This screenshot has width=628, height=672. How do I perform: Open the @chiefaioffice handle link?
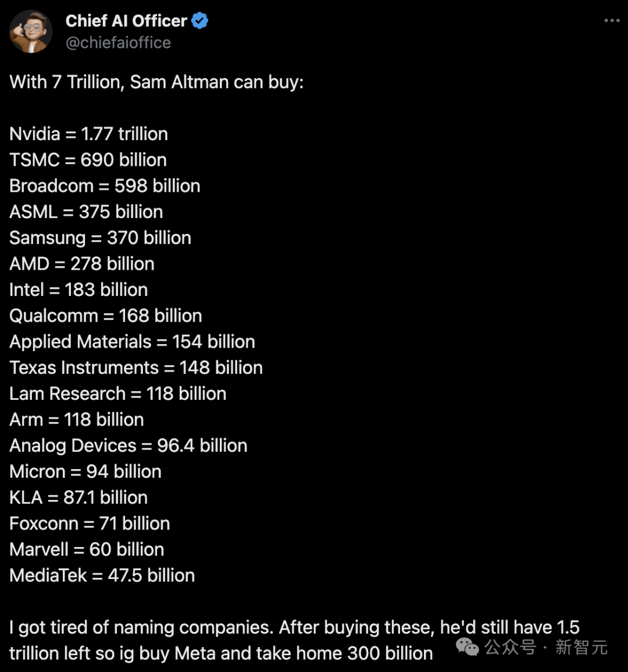coord(118,42)
